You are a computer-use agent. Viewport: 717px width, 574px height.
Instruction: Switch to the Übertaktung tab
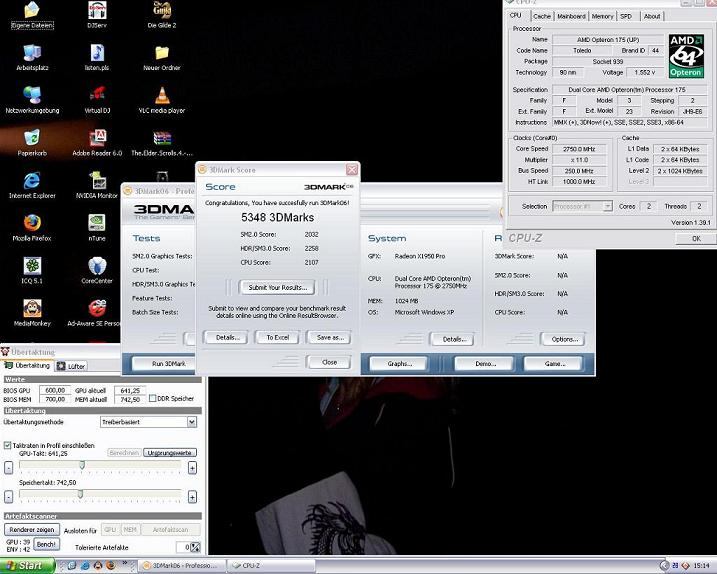point(27,365)
